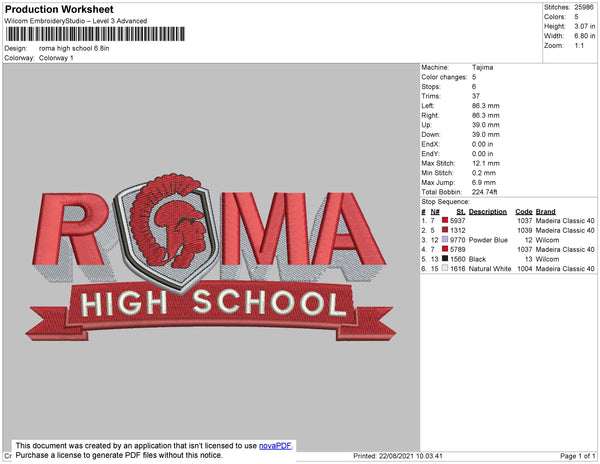The width and height of the screenshot is (600, 464).
Task: Click the Description column header
Action: [x=488, y=212]
